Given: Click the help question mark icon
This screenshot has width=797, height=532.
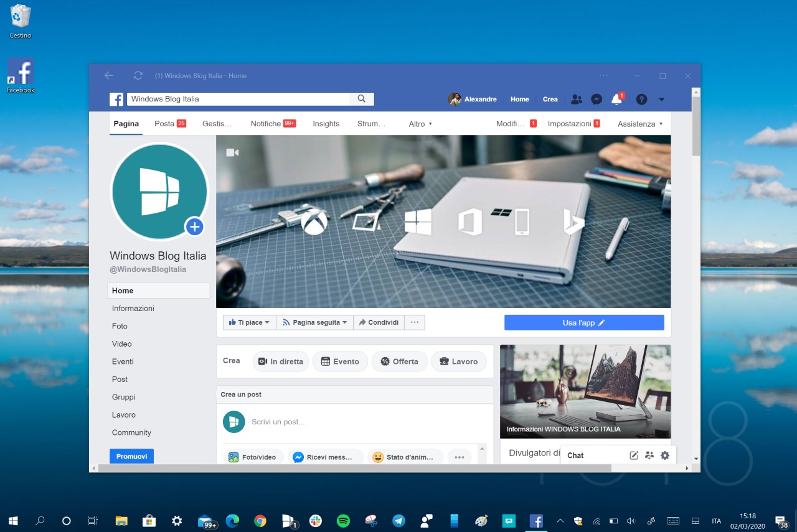Looking at the screenshot, I should pyautogui.click(x=641, y=99).
